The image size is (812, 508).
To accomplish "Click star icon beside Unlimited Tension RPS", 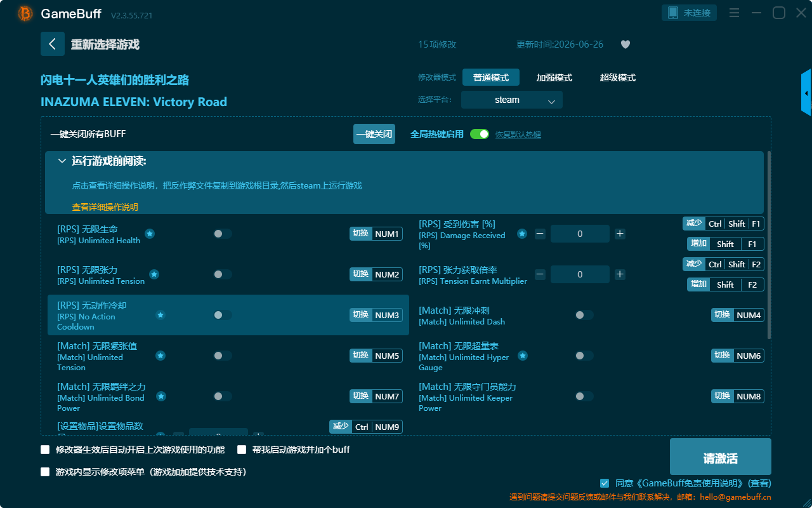I will [x=154, y=274].
